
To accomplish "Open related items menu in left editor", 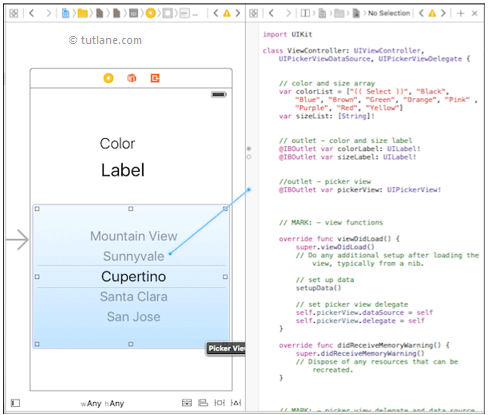I will pos(14,13).
